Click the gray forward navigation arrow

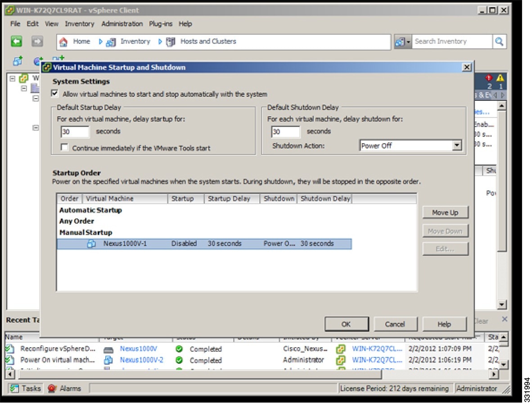point(37,41)
